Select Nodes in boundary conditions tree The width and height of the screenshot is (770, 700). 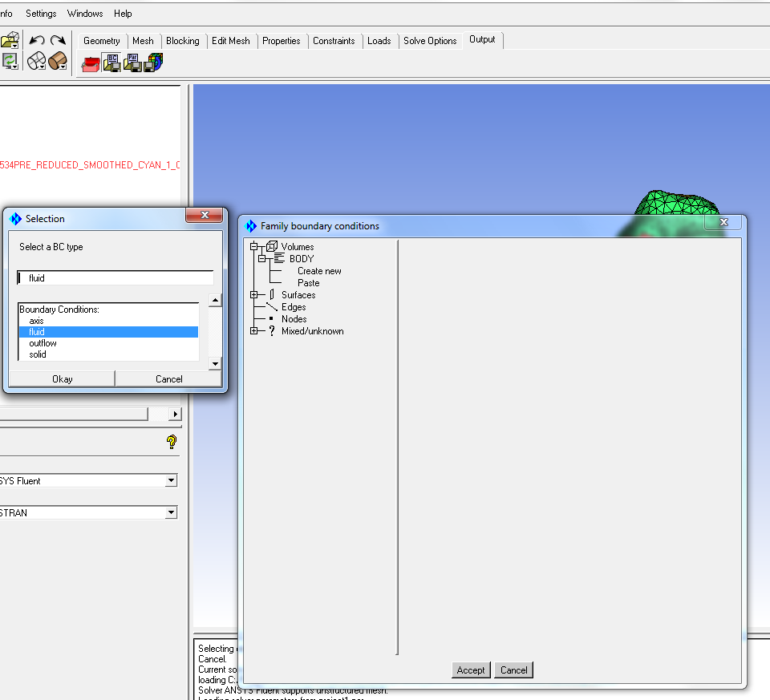294,319
